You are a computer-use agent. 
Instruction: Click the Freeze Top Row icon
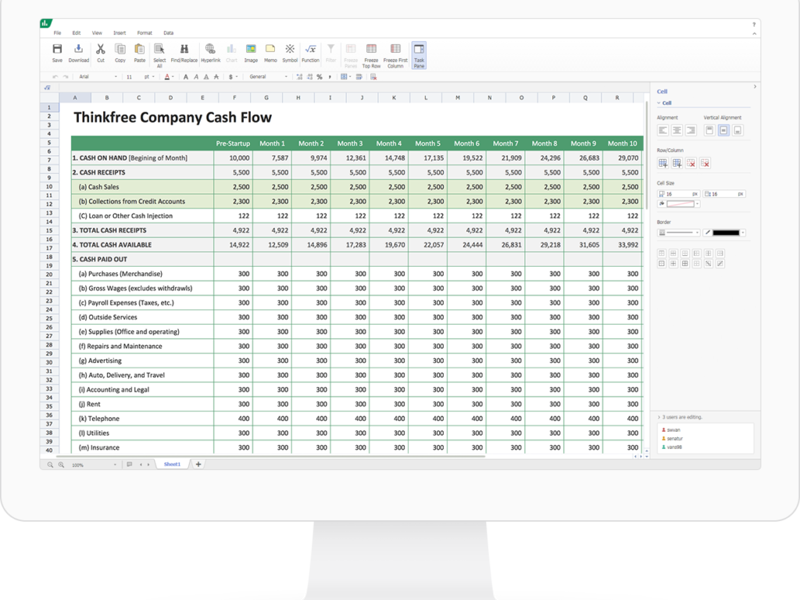[x=371, y=50]
